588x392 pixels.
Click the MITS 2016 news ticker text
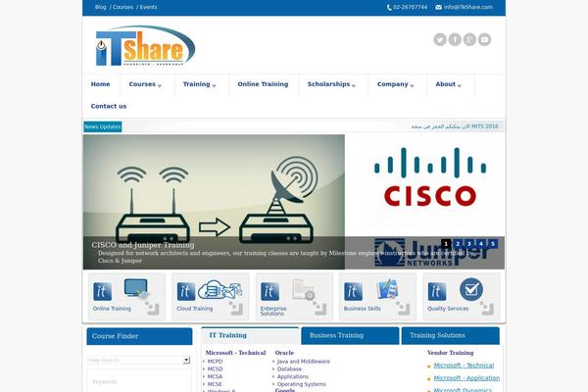(x=455, y=126)
